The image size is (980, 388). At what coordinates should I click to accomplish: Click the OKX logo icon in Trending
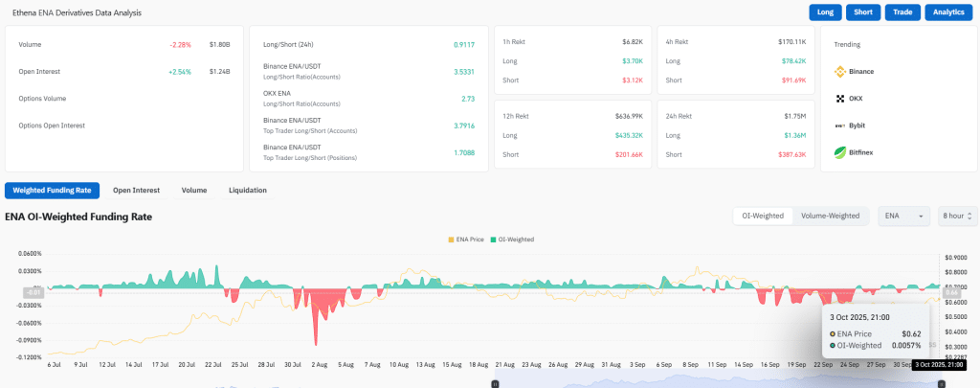click(841, 99)
